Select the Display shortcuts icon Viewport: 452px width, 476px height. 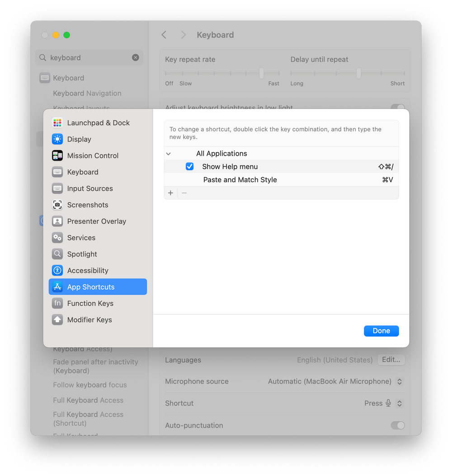(x=57, y=139)
